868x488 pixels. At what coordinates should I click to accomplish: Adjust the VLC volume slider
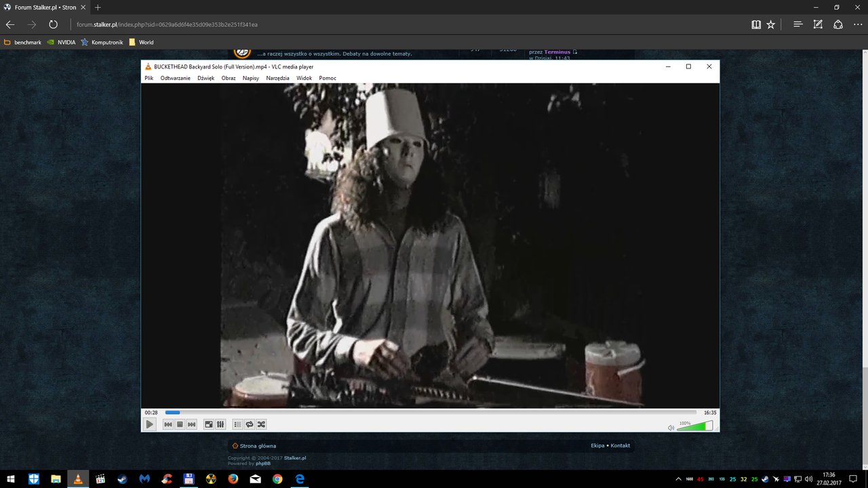694,426
